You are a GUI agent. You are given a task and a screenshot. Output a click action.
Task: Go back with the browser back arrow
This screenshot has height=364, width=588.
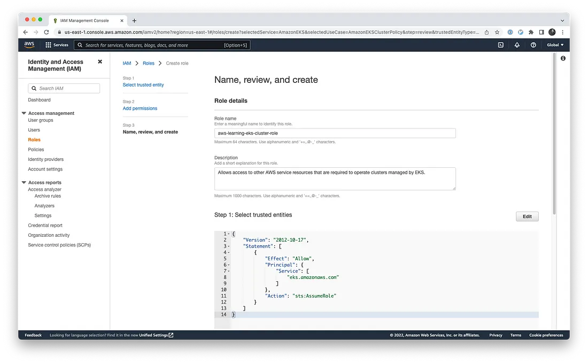click(26, 32)
